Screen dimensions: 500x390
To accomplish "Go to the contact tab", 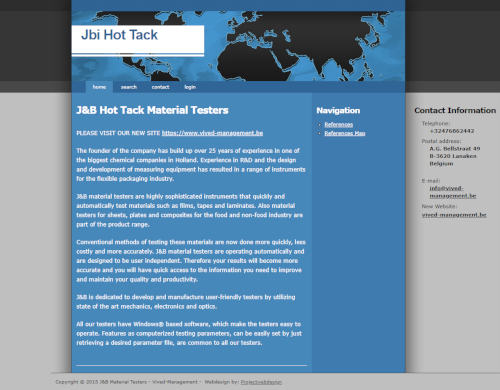I will click(x=160, y=87).
